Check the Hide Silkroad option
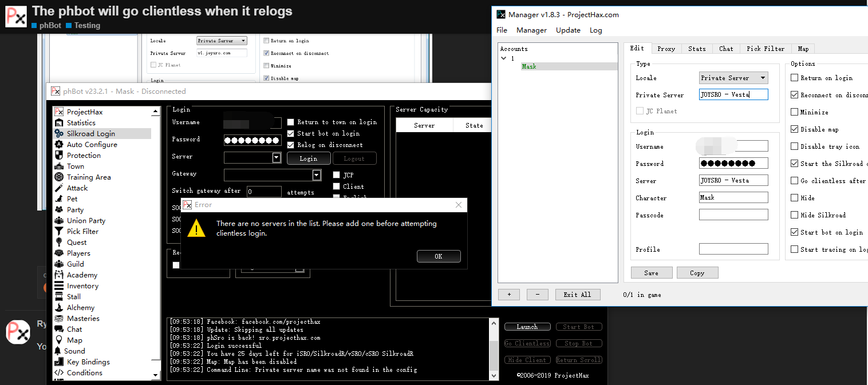The image size is (868, 385). click(x=794, y=215)
